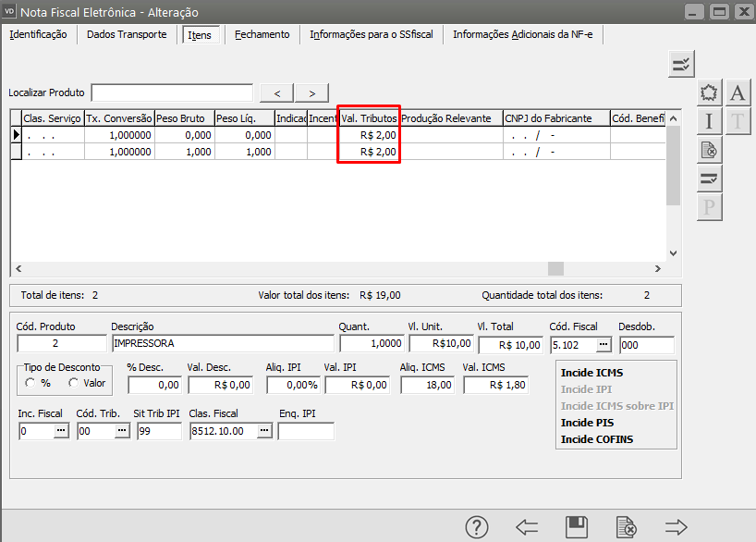The width and height of the screenshot is (756, 542).
Task: Click the letter A icon button
Action: point(737,92)
